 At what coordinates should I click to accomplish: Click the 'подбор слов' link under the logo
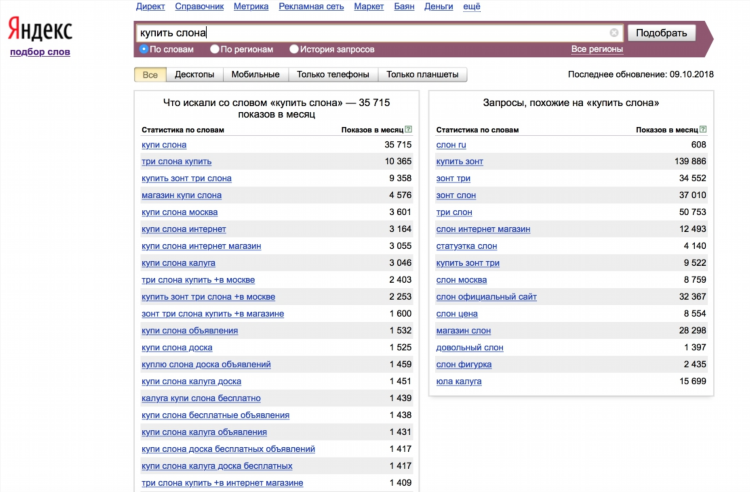(x=40, y=52)
